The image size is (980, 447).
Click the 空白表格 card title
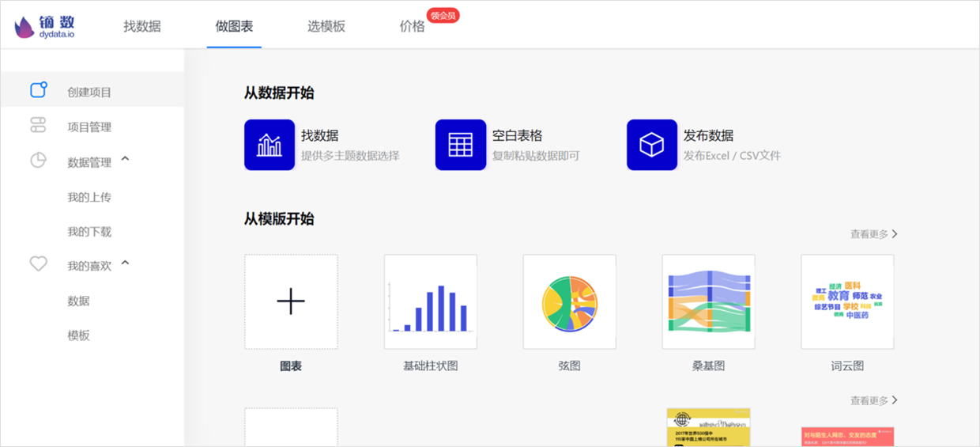coord(517,135)
